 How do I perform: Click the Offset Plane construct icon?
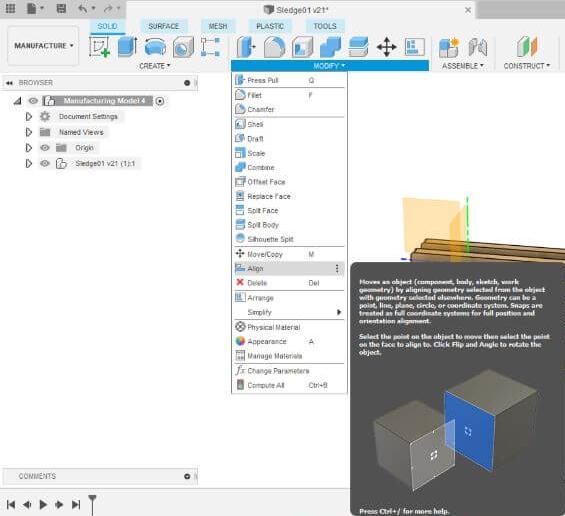(527, 46)
